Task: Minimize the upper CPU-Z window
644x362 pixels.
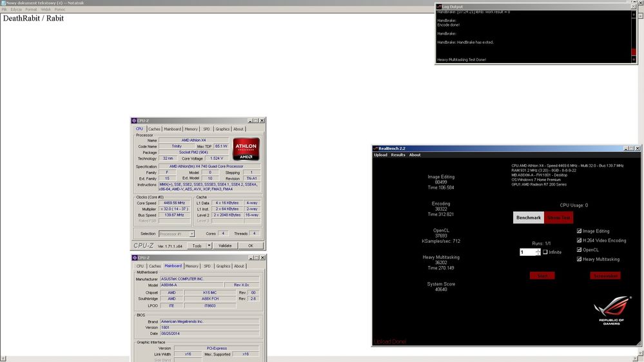Action: click(x=249, y=120)
